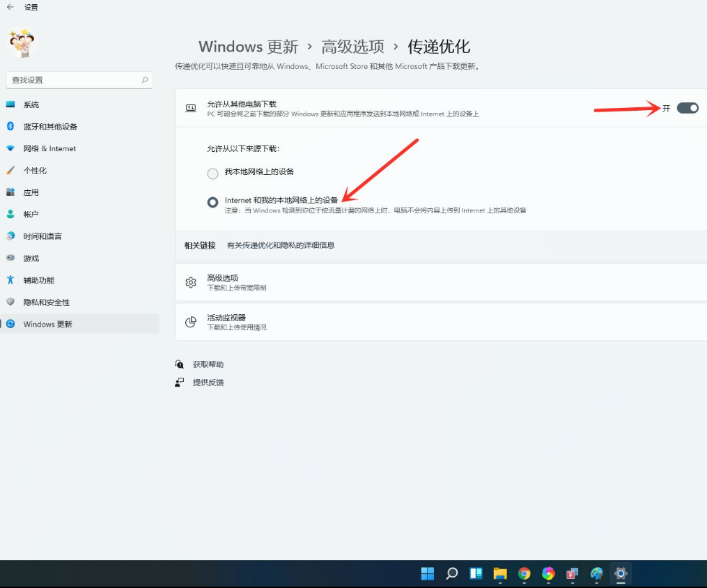Image resolution: width=707 pixels, height=588 pixels.
Task: Click the back arrow in Settings
Action: tap(10, 7)
